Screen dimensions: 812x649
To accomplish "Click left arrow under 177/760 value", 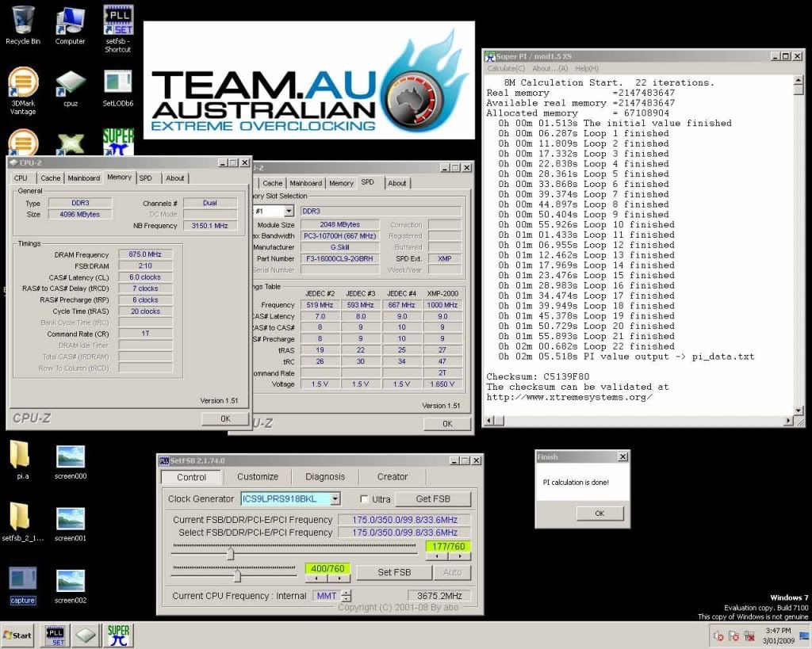I will [x=437, y=556].
